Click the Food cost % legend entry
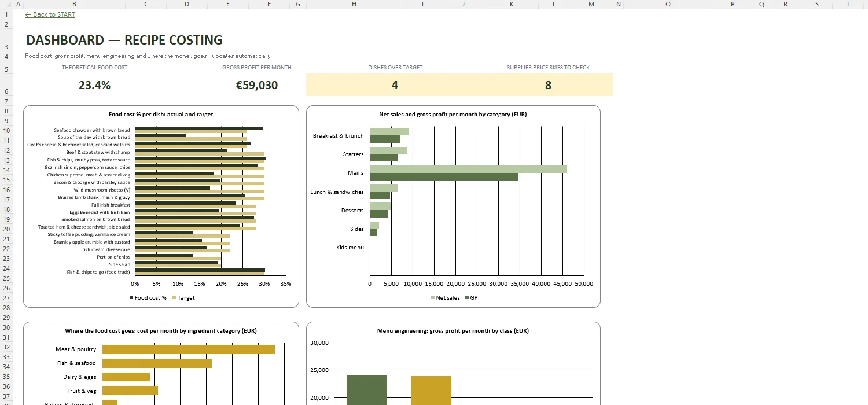The image size is (868, 405). [148, 298]
